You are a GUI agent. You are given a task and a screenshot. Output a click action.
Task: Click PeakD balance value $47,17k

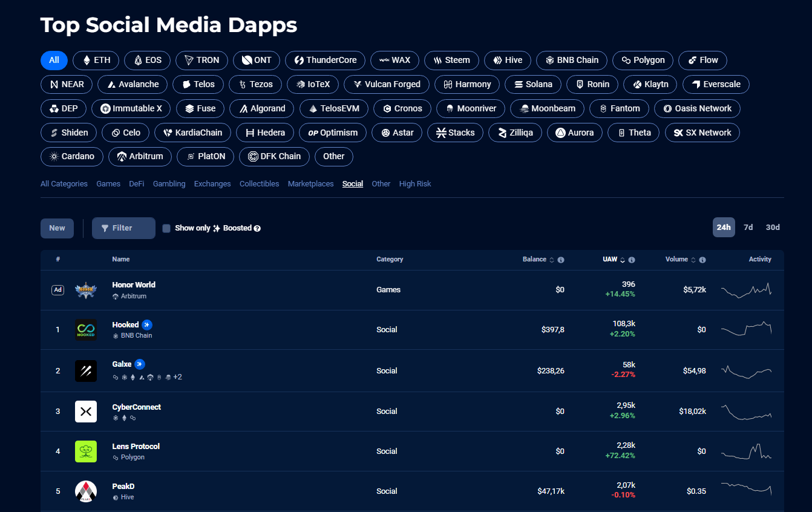tap(550, 491)
